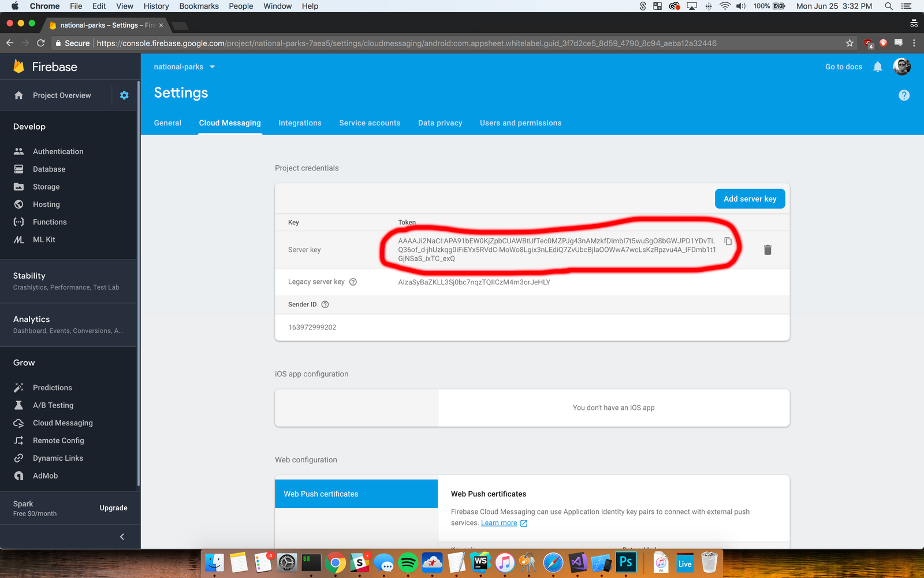Open Slack from the Dock
The width and height of the screenshot is (924, 578).
point(359,562)
